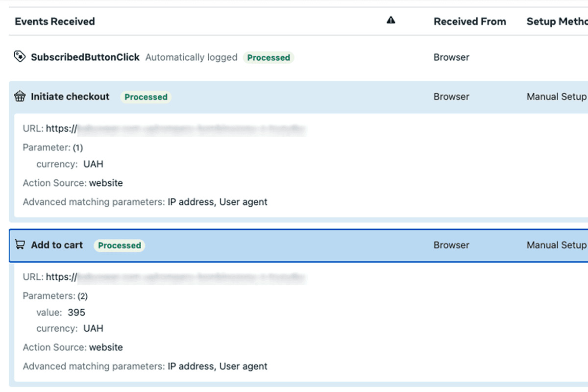Click the Automatically logged label
588x392 pixels.
(x=191, y=57)
